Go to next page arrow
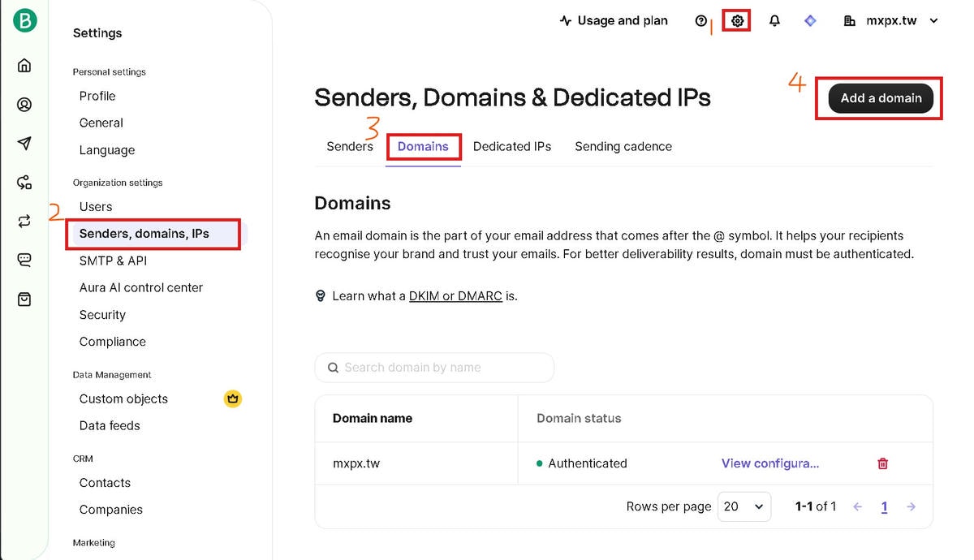 coord(911,506)
